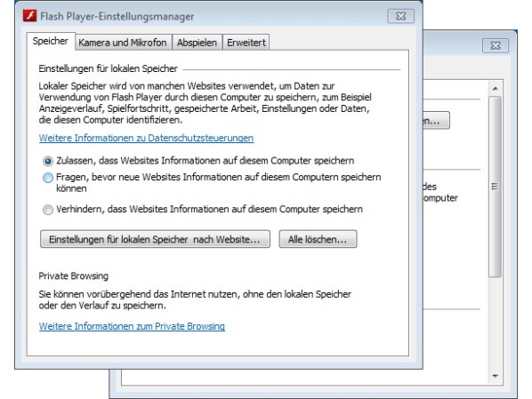The height and width of the screenshot is (399, 532).
Task: Switch to the Abspielen tab
Action: [197, 43]
